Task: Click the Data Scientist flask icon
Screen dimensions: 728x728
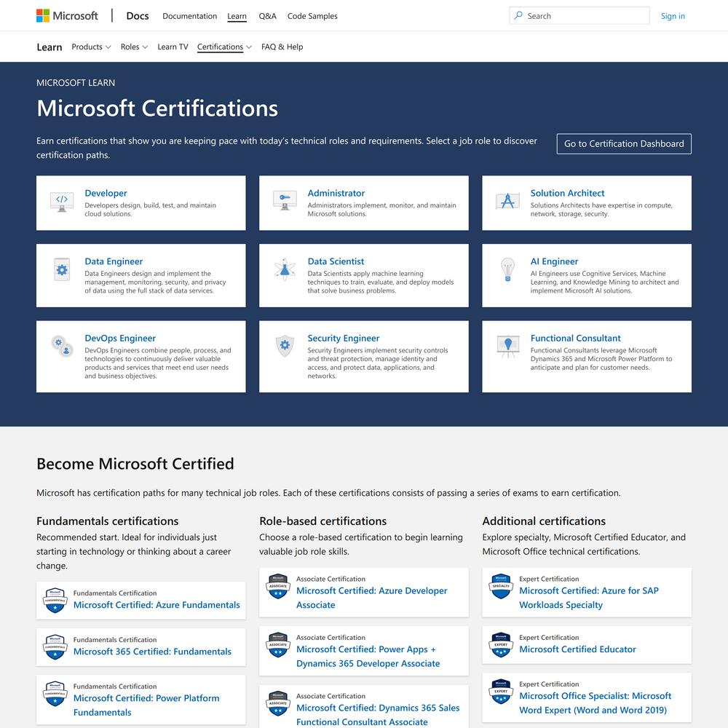Action: [285, 270]
